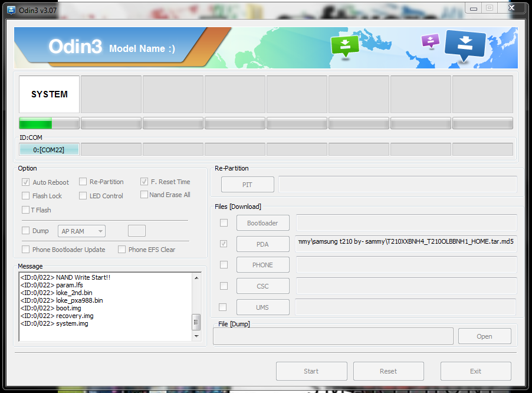Enable Nand Erase All checkbox
532x393 pixels.
(144, 195)
